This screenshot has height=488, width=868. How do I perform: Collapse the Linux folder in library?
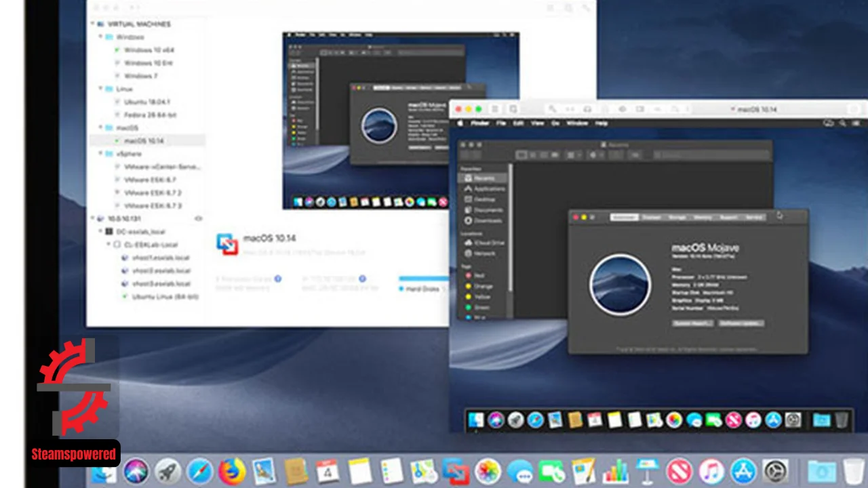coord(100,89)
